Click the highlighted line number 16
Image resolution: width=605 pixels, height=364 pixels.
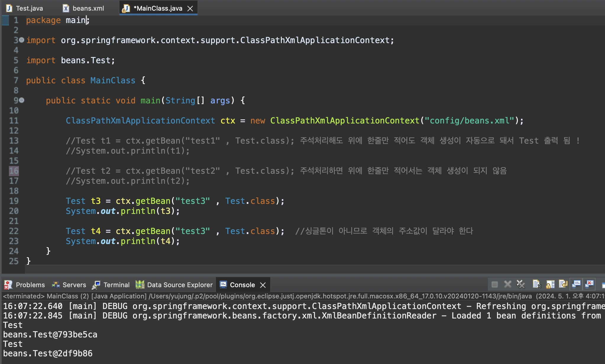click(14, 171)
